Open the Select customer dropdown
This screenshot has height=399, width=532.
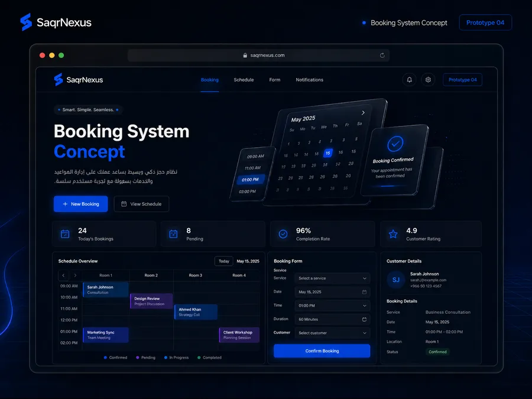[x=332, y=333]
